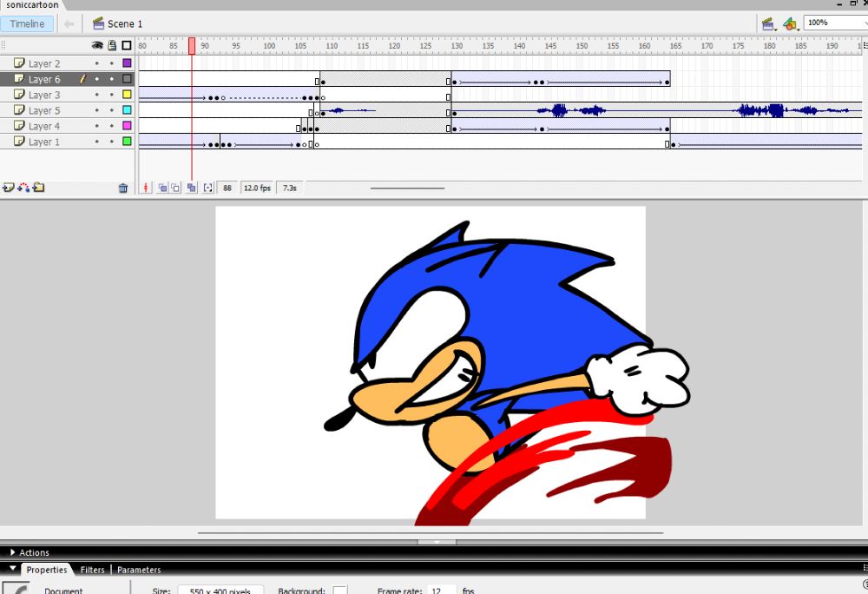The width and height of the screenshot is (868, 594).
Task: Toggle visibility dot for Layer 6
Action: (x=97, y=79)
